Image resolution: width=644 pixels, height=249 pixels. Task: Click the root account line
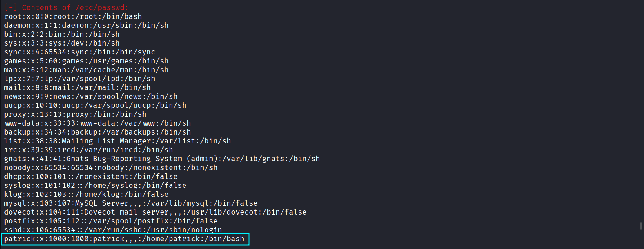tap(73, 17)
